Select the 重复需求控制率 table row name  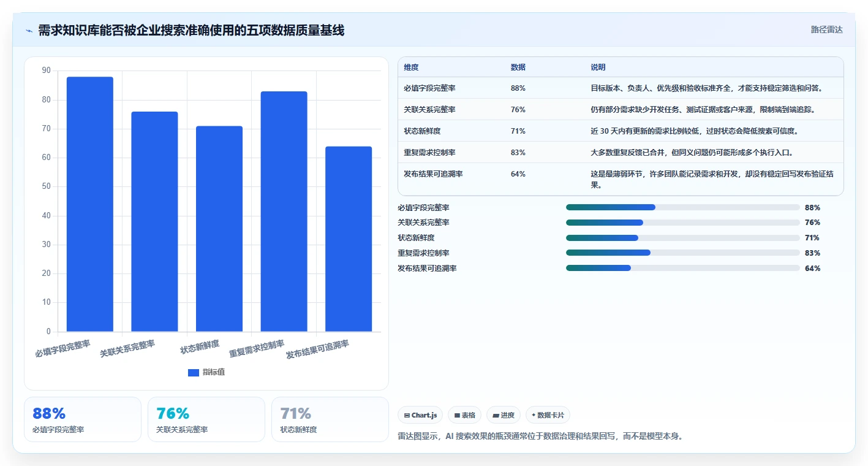pyautogui.click(x=429, y=152)
